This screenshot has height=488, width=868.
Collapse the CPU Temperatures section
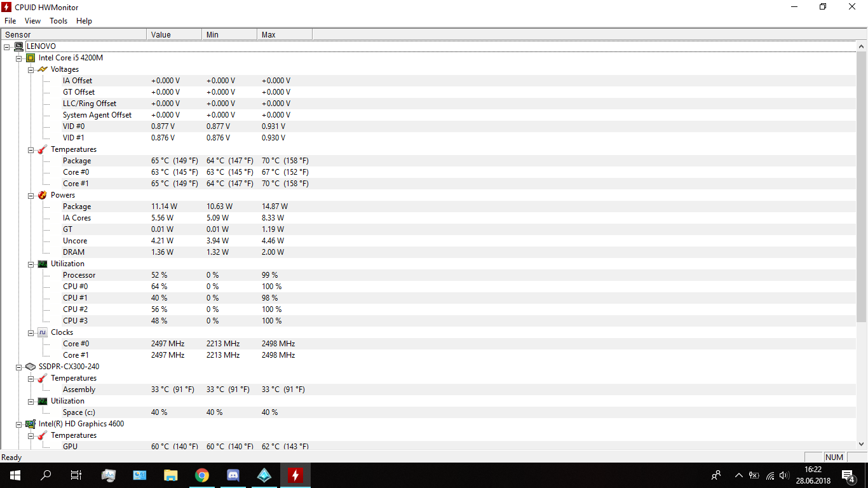[31, 150]
